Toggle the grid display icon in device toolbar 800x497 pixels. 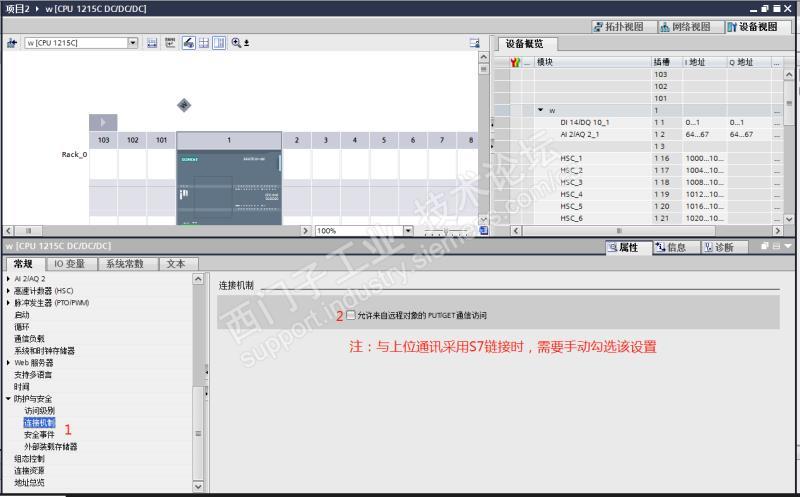[x=204, y=43]
